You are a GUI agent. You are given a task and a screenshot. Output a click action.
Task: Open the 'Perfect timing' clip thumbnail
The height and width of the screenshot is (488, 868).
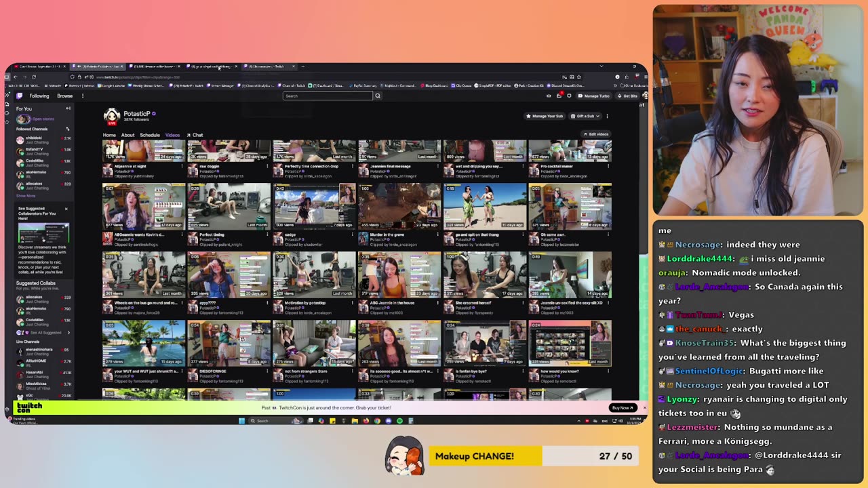(x=229, y=206)
